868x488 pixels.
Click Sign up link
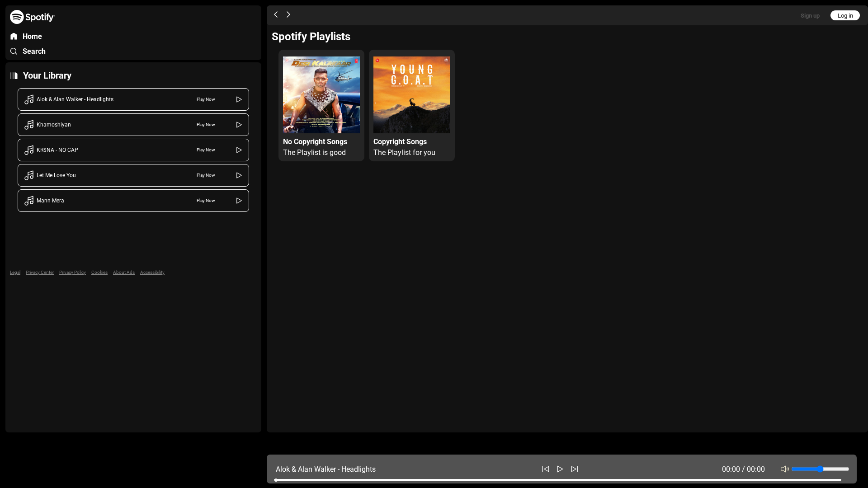(810, 16)
